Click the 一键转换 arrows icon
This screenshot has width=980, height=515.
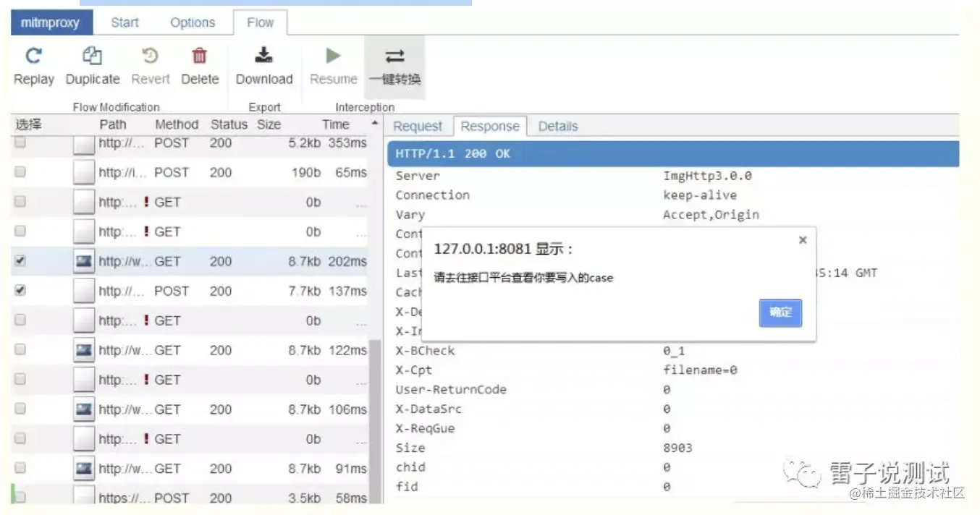(x=394, y=56)
